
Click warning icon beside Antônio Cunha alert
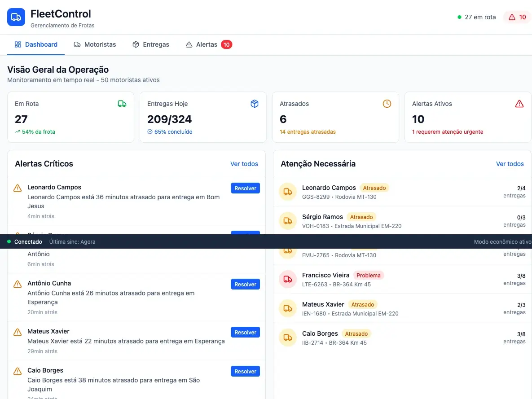(x=18, y=284)
